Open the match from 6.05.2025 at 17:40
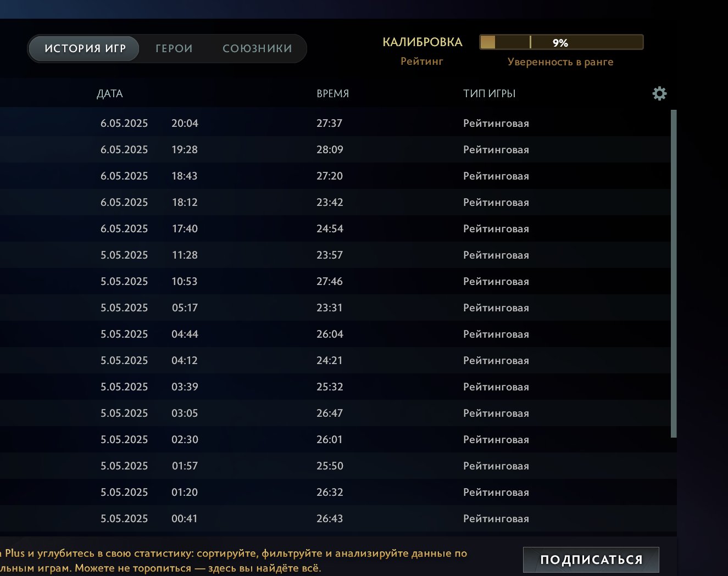728x576 pixels. click(330, 228)
